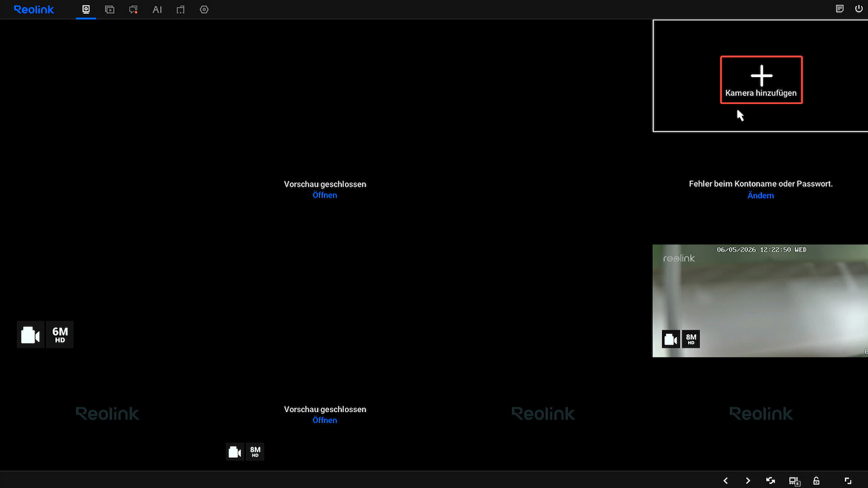Viewport: 868px width, 488px height.
Task: Click the record camera icon beside 6M HD
Action: tap(30, 335)
